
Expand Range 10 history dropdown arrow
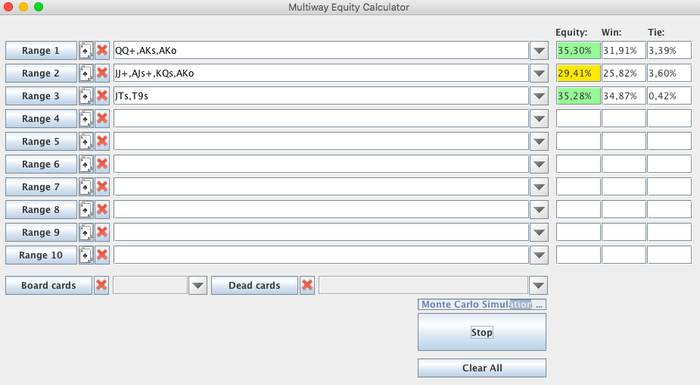point(539,255)
